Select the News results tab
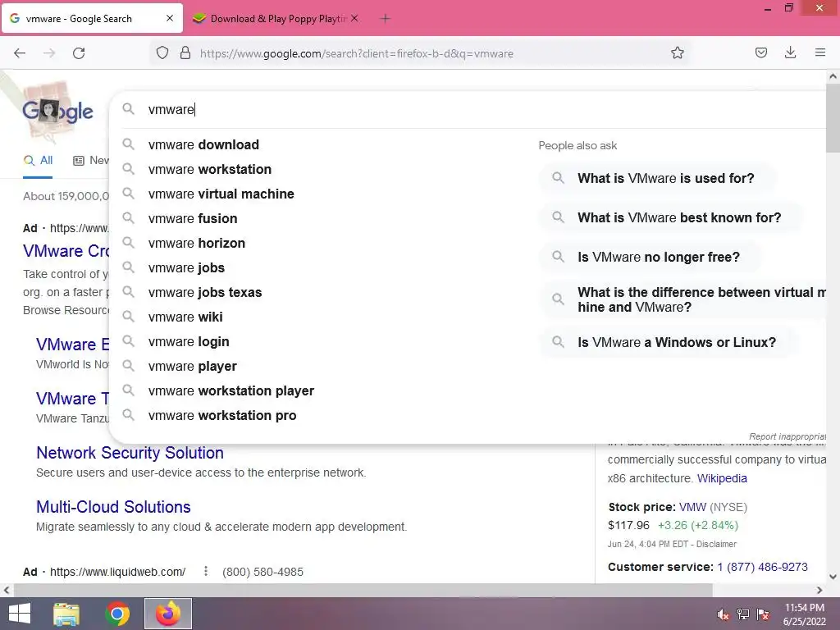Screen dimensions: 840x630 91,160
